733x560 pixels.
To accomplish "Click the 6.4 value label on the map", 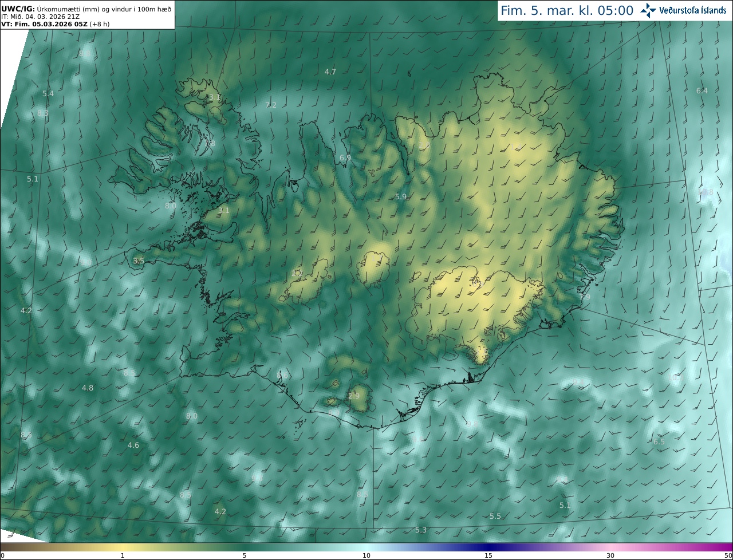I will (702, 90).
